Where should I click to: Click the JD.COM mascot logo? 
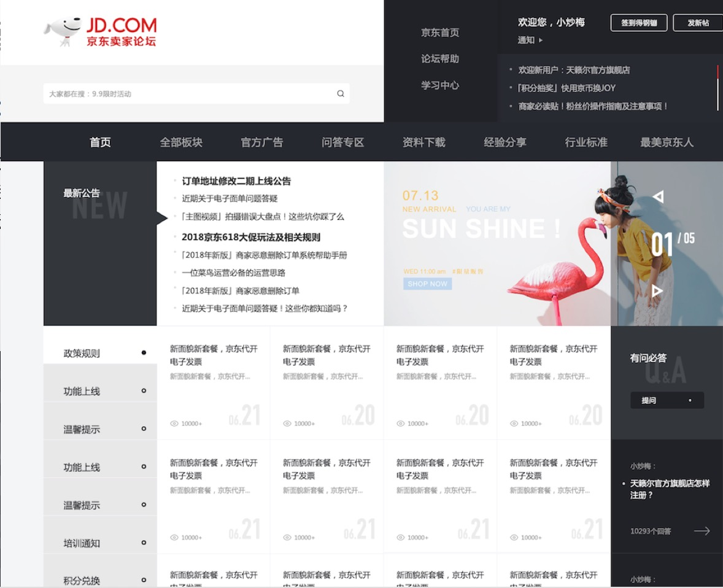pyautogui.click(x=61, y=29)
